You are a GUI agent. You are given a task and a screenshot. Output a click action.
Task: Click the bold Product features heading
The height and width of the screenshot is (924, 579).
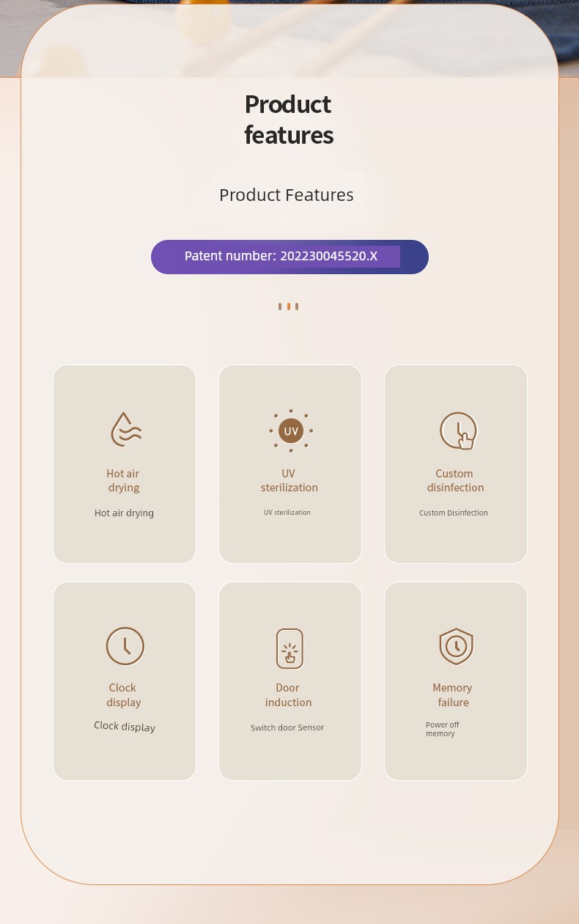tap(289, 120)
